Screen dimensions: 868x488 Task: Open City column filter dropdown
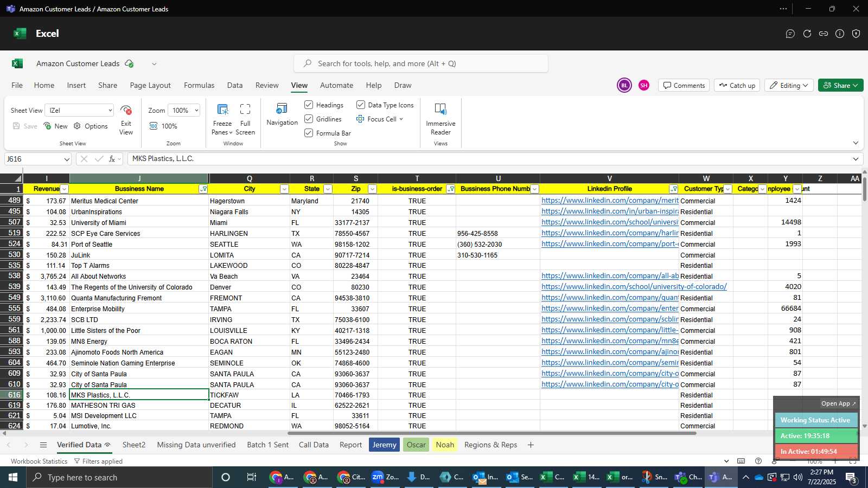tap(284, 189)
